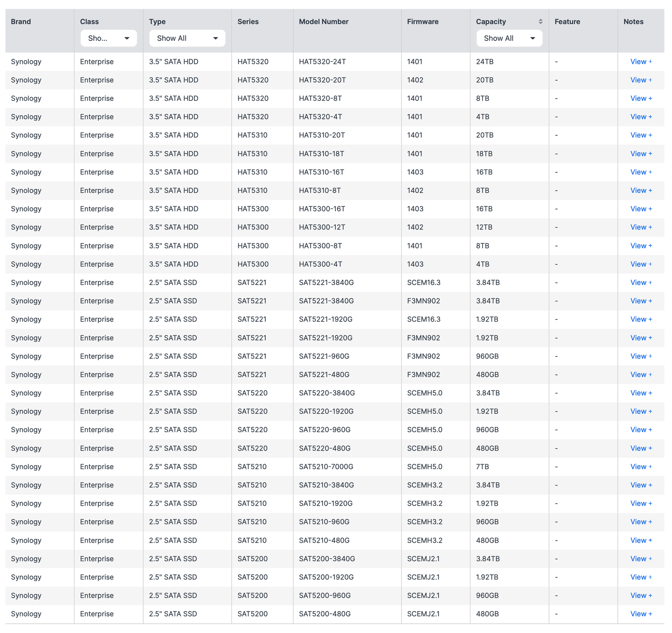The width and height of the screenshot is (672, 633).
Task: View notes for HAT5320-4T
Action: click(x=641, y=117)
